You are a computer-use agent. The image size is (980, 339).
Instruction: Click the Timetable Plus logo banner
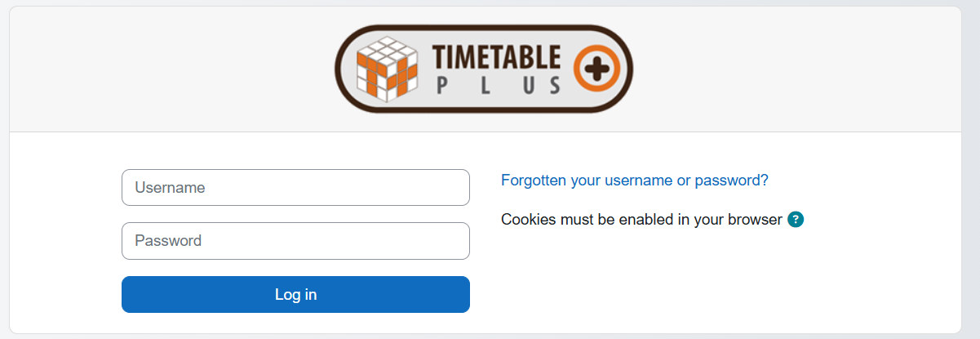pyautogui.click(x=483, y=69)
